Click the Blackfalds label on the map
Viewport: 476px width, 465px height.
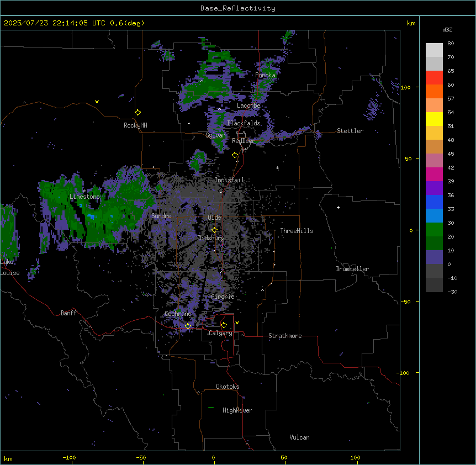[x=244, y=123]
